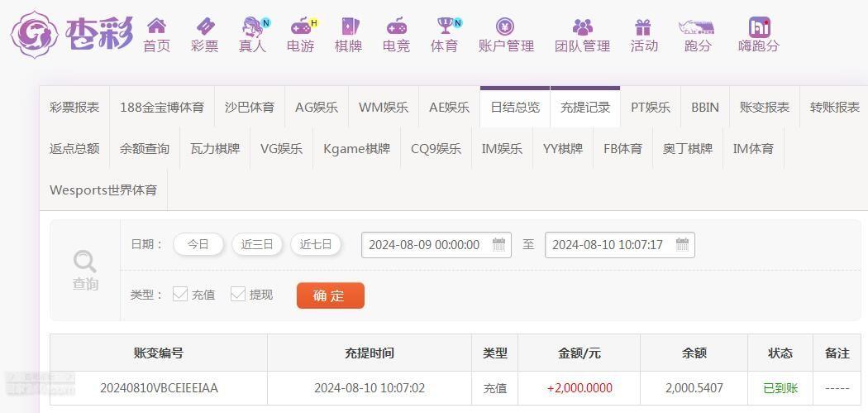868x413 pixels.
Task: Switch to the 日结总览 tab
Action: [x=515, y=108]
